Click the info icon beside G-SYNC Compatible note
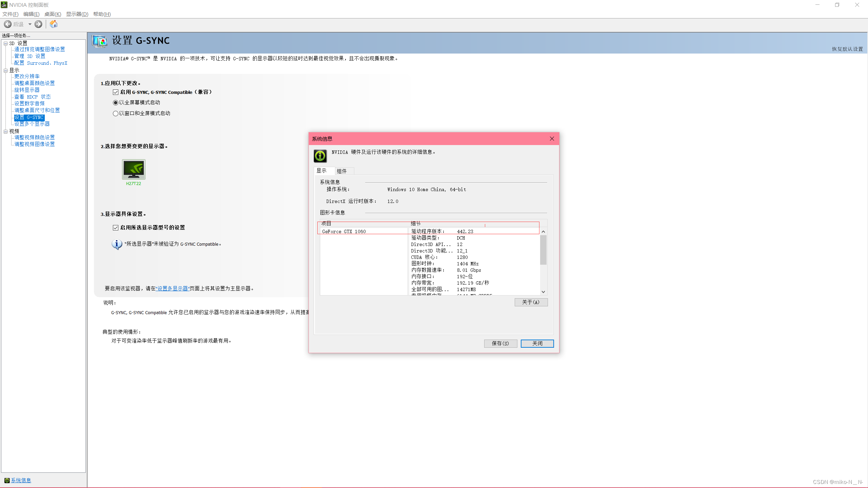 pos(117,244)
